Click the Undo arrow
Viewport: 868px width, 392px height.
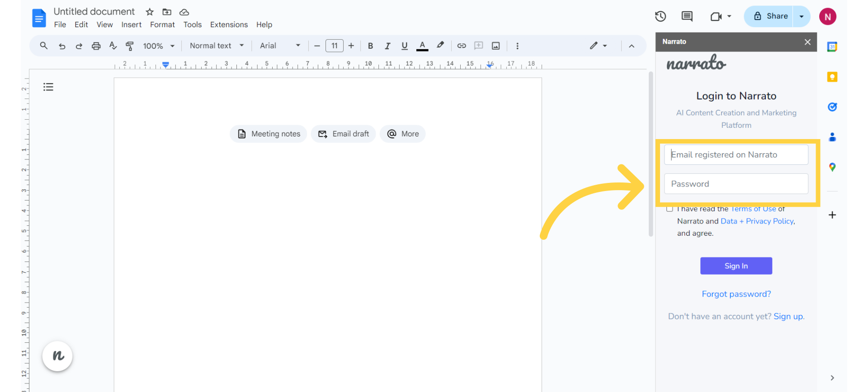point(62,46)
